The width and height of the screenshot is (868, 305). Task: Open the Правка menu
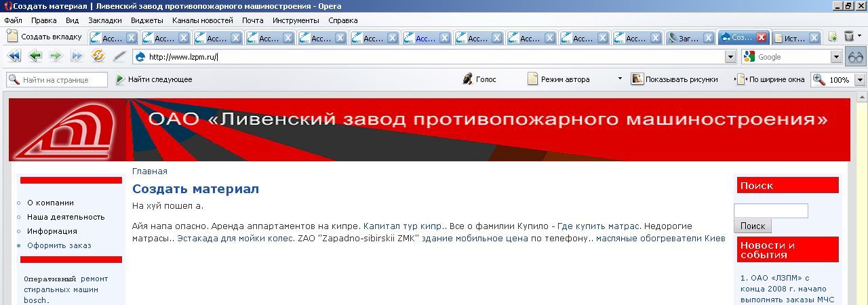43,21
